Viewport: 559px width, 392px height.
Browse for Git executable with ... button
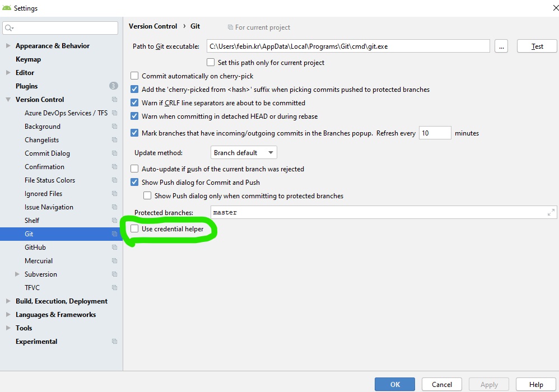pos(501,46)
